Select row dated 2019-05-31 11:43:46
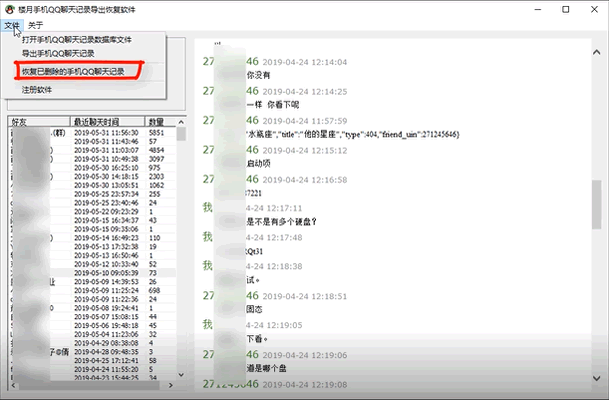Viewport: 609px width, 400px height. coord(92,141)
